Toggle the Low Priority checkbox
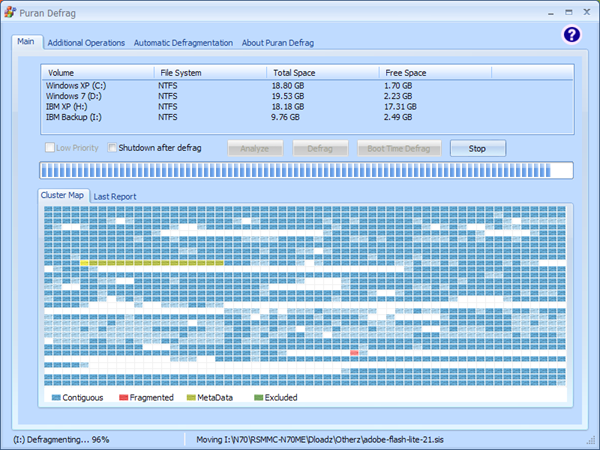This screenshot has height=450, width=600. (x=49, y=148)
